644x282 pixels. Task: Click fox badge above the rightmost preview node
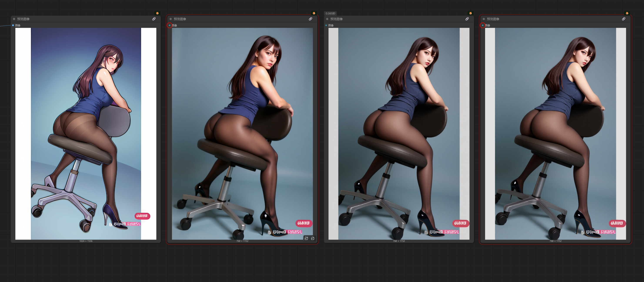coord(627,13)
